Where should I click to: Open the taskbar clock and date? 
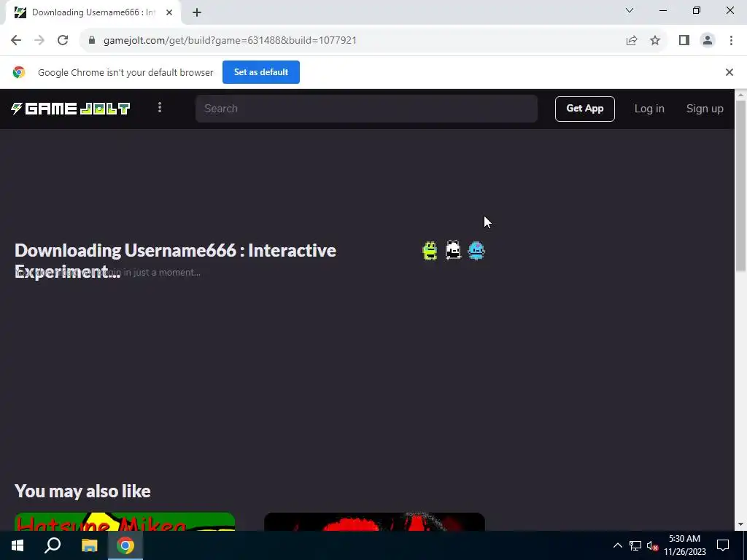(684, 545)
